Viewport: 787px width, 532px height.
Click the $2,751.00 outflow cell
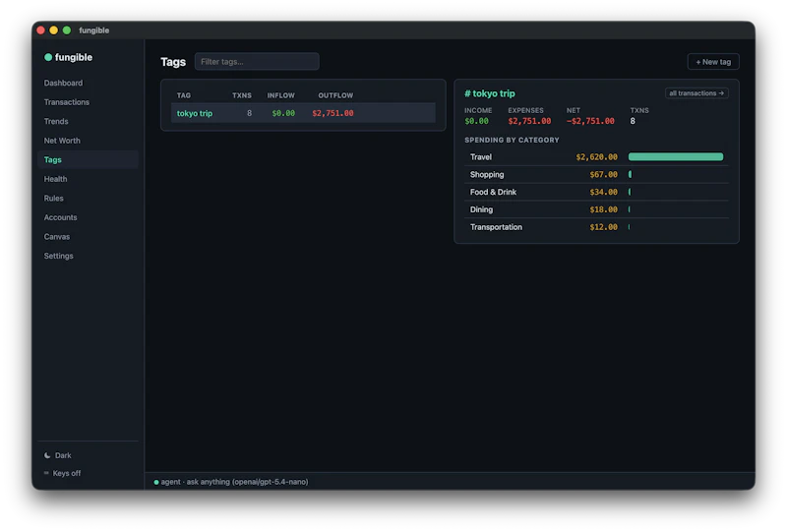[x=333, y=113]
